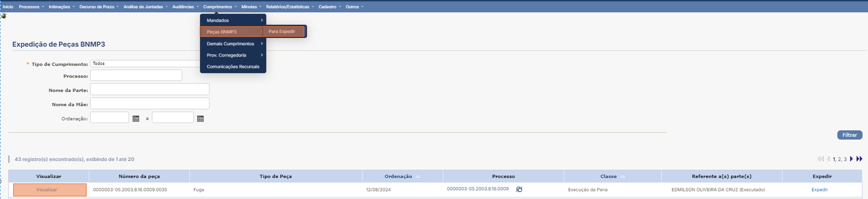Click the first page double-arrow in pagination

click(820, 159)
